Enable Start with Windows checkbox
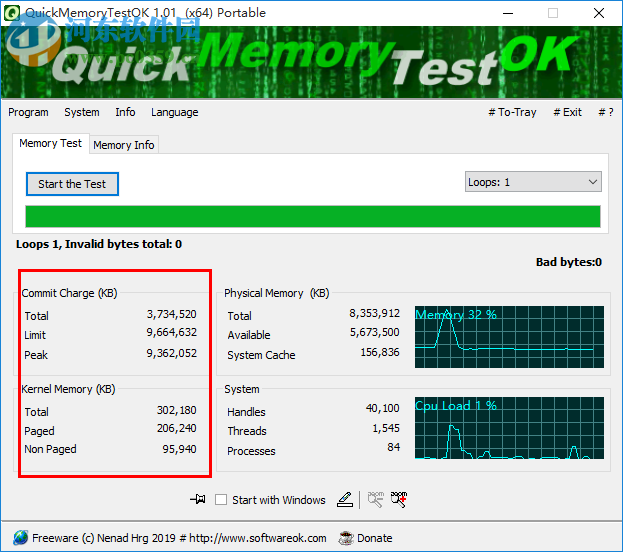Screen dimensions: 623x552 pos(221,500)
